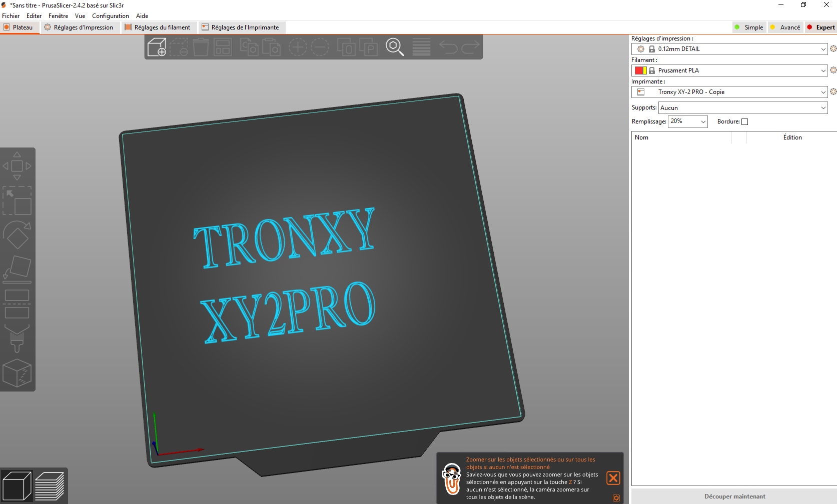
Task: Switch to the Plateau tab
Action: pos(19,27)
